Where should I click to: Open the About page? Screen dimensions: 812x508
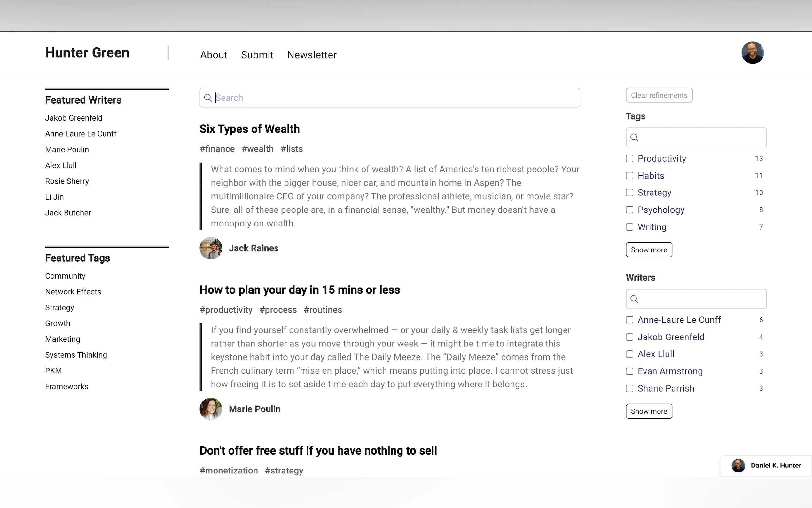pos(214,55)
